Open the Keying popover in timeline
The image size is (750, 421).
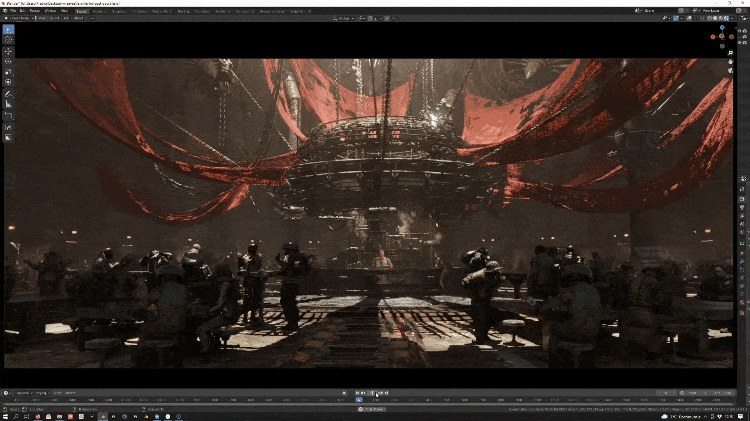42,393
